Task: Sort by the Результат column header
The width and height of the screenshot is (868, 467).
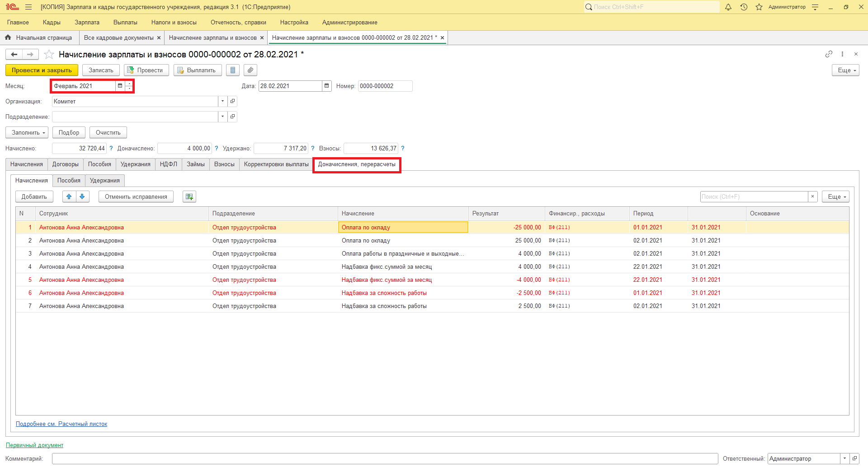Action: pos(506,214)
